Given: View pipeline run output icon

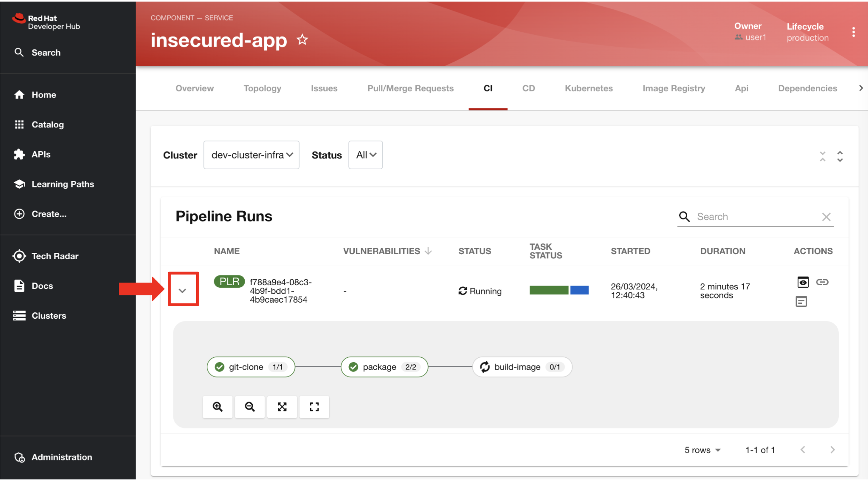Looking at the screenshot, I should click(803, 282).
